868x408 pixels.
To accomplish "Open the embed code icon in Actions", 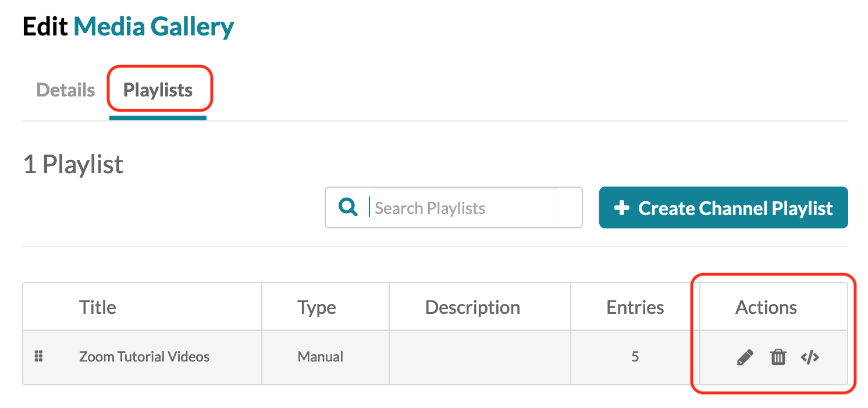I will [x=810, y=357].
